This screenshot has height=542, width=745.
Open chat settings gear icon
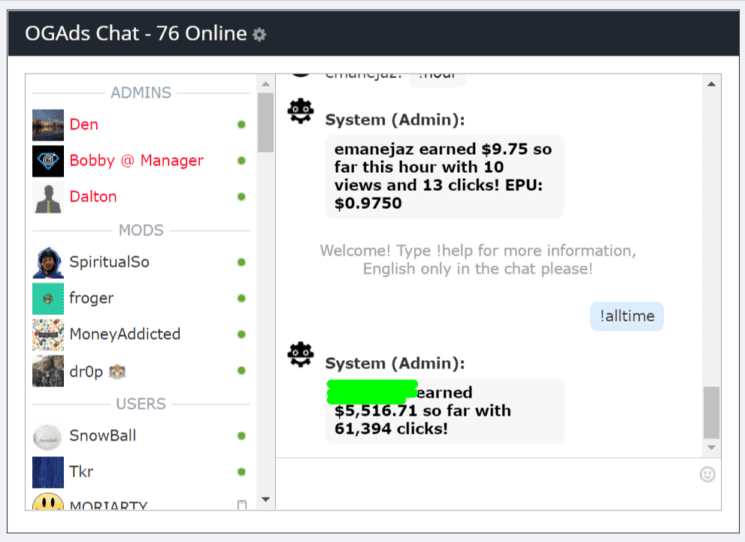[x=259, y=35]
